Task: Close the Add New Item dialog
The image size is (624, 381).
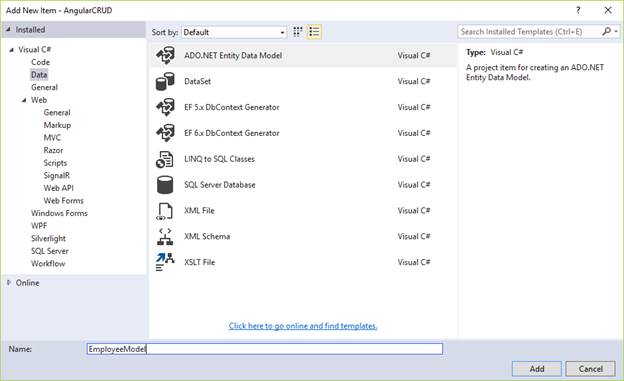Action: click(608, 10)
